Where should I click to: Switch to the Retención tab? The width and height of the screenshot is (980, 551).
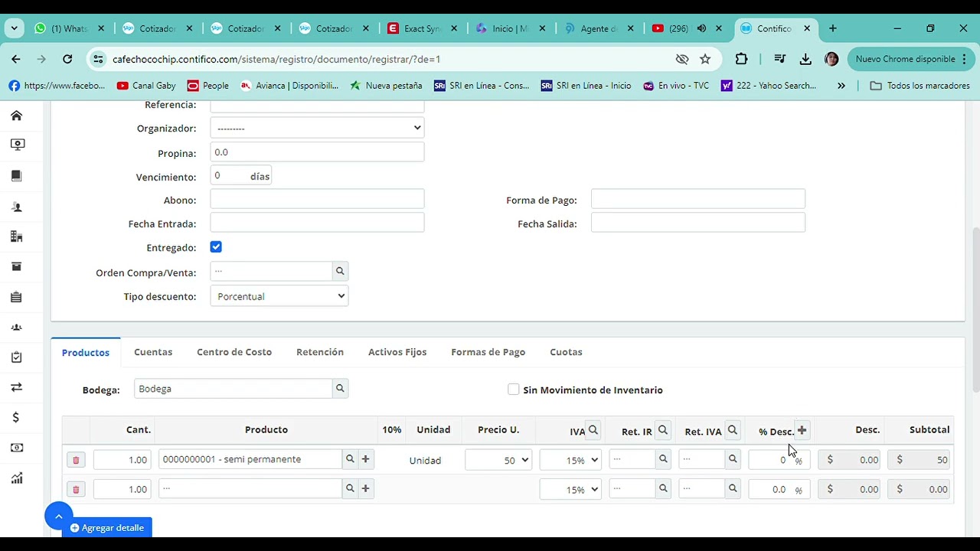pos(320,352)
